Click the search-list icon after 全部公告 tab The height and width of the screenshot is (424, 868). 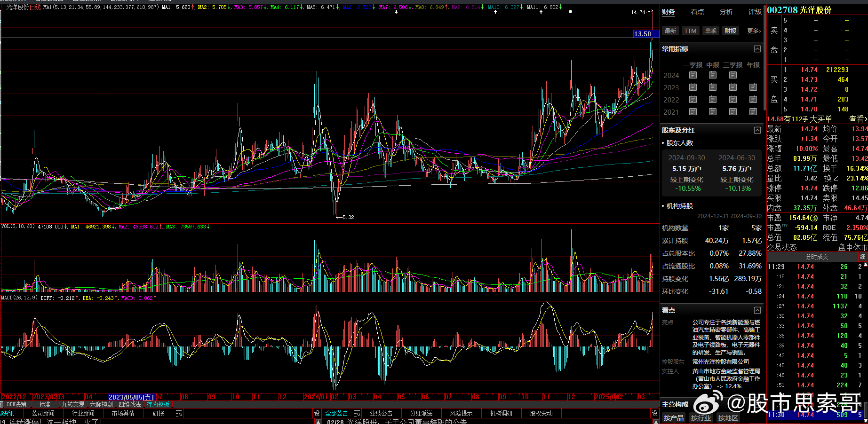pyautogui.click(x=357, y=414)
